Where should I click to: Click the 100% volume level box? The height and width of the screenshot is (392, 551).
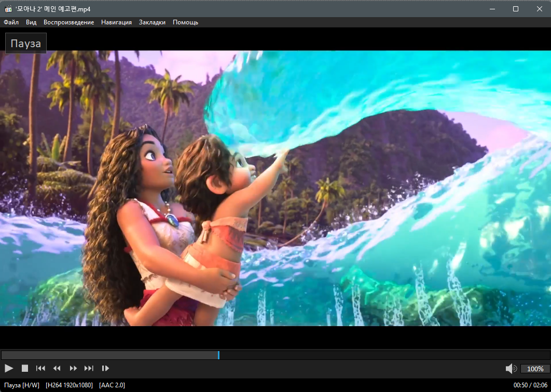[x=535, y=369]
